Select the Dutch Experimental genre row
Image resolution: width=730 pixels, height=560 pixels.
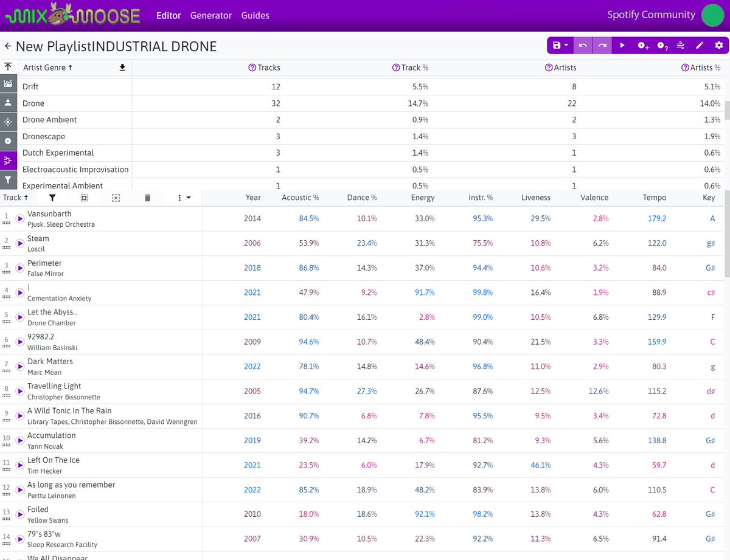(x=371, y=153)
